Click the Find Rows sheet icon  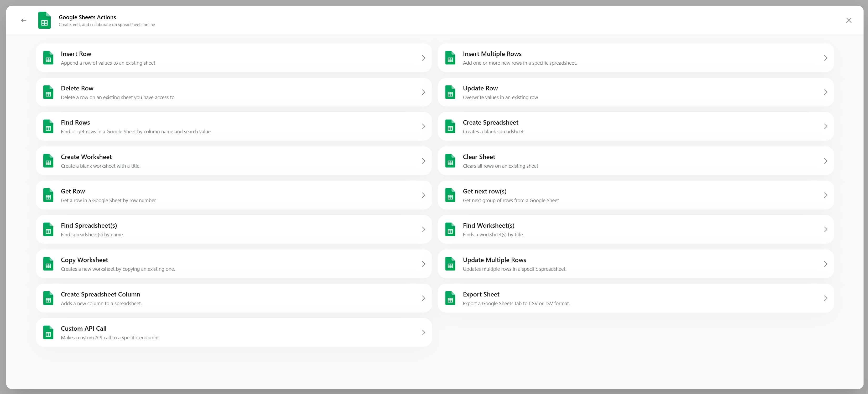pos(48,126)
